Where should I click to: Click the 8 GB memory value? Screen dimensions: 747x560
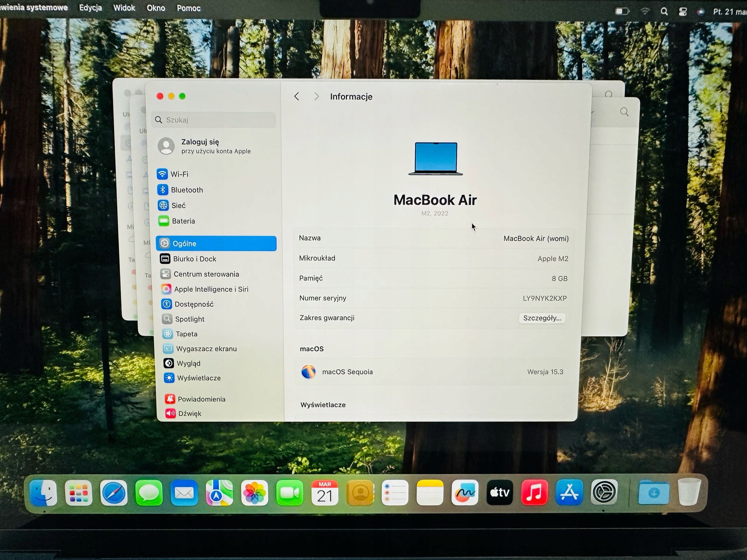(x=560, y=279)
